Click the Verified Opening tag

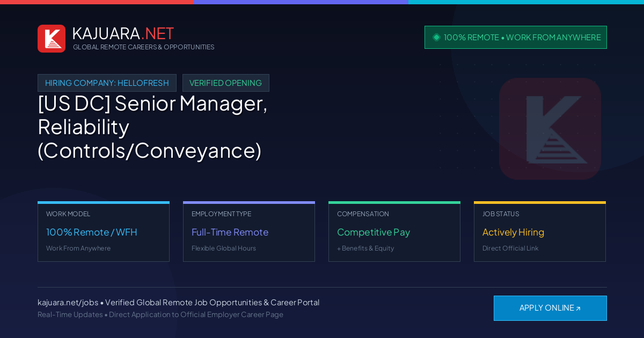(x=226, y=83)
